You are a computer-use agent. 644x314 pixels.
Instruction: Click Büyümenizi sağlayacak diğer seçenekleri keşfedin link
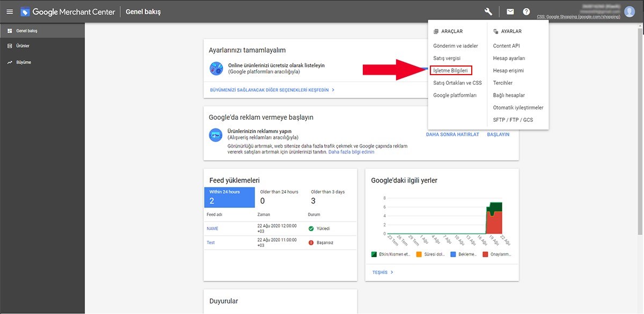point(272,90)
